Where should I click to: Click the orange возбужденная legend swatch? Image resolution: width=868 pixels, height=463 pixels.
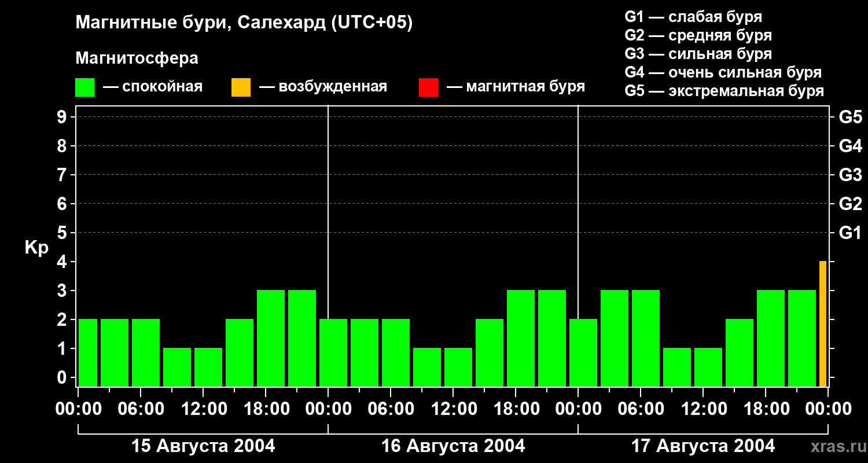click(241, 87)
